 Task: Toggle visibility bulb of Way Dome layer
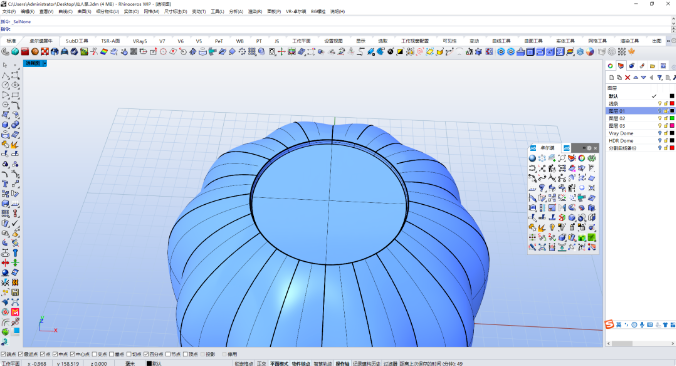click(659, 133)
